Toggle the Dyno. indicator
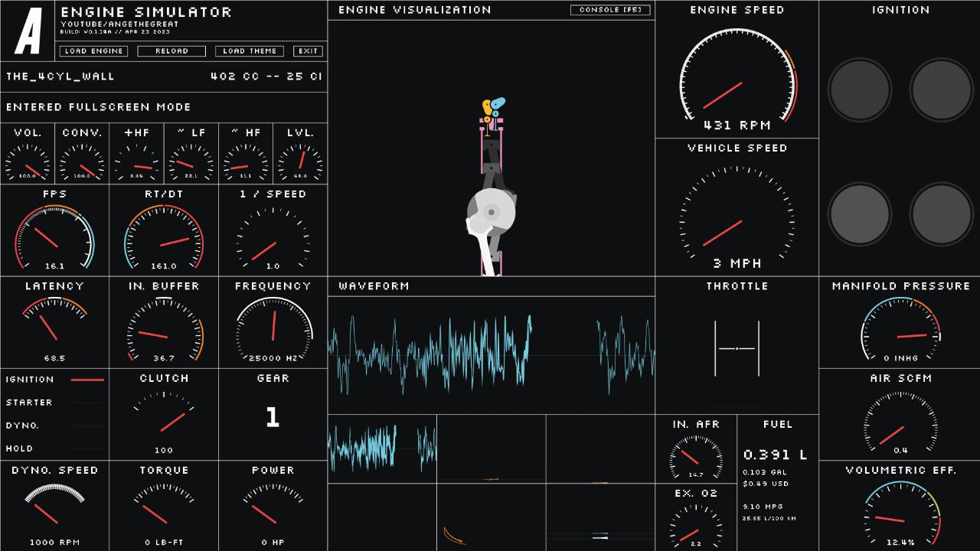This screenshot has height=551, width=980. (x=87, y=425)
